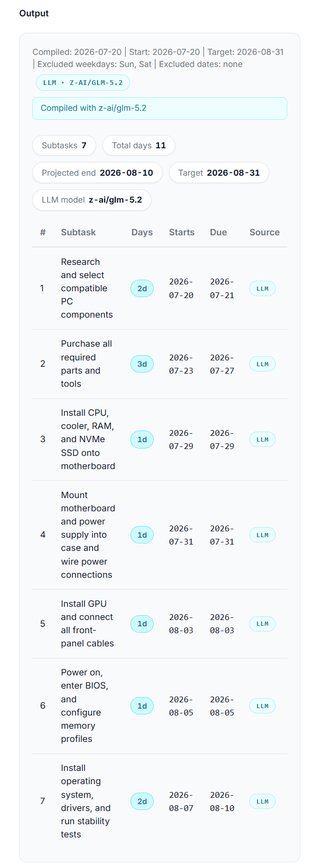
Task: Select the Compiled with z-ai/glm-5.2 banner
Action: (x=159, y=108)
